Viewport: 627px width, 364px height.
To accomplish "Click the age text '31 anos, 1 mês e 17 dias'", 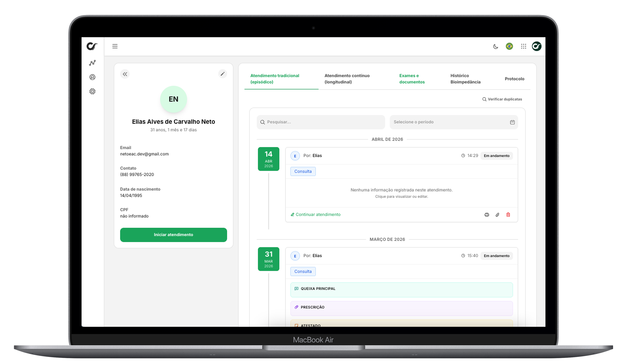I will point(173,130).
